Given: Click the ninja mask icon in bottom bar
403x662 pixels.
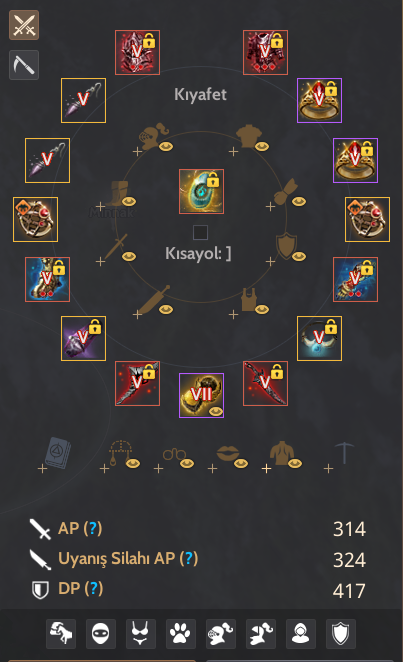Looking at the screenshot, I should point(101,634).
